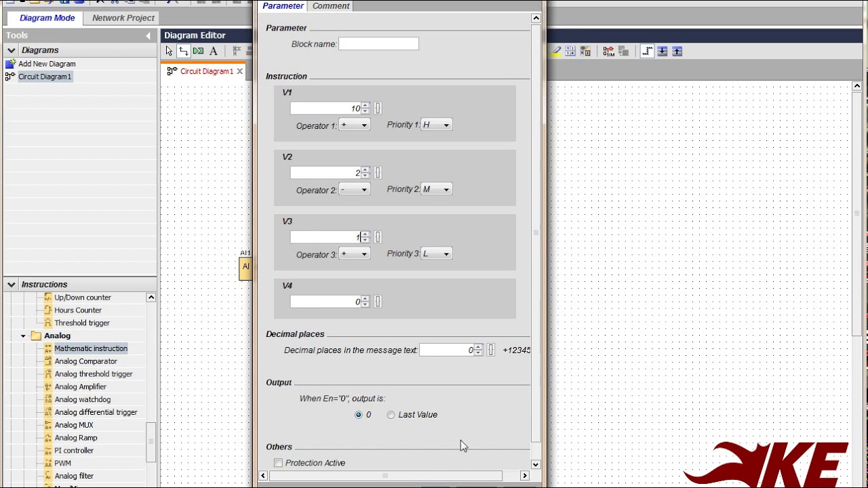Open the Operator 3 dropdown
Viewport: 868px width, 488px height.
(354, 254)
